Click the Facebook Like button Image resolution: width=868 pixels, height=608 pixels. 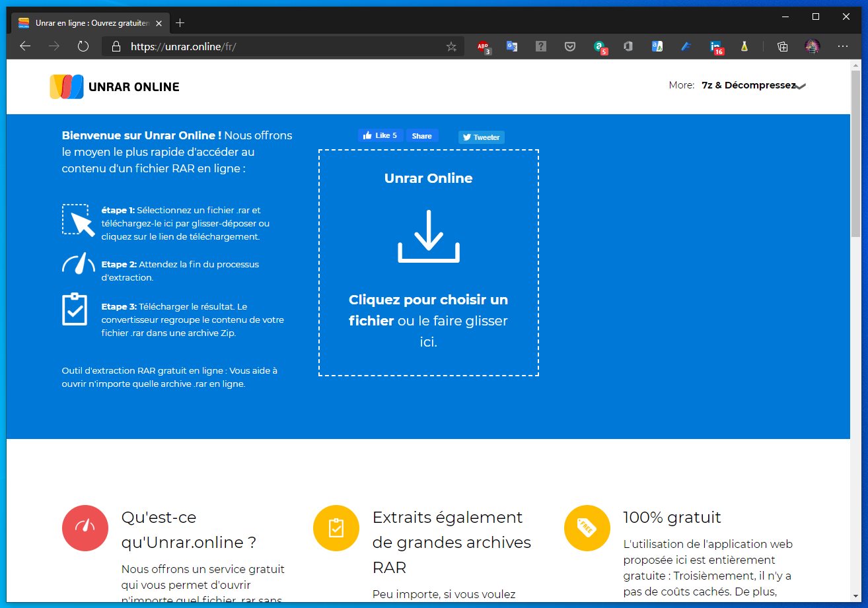[x=380, y=135]
